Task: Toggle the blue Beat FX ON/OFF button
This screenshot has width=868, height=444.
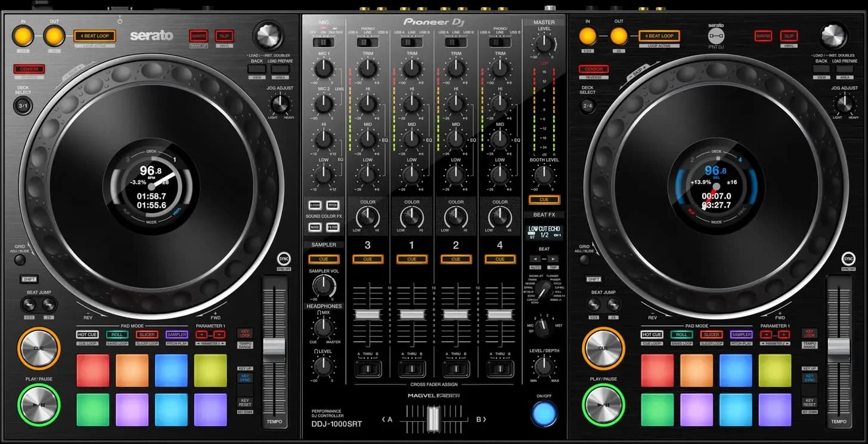Action: pyautogui.click(x=544, y=414)
